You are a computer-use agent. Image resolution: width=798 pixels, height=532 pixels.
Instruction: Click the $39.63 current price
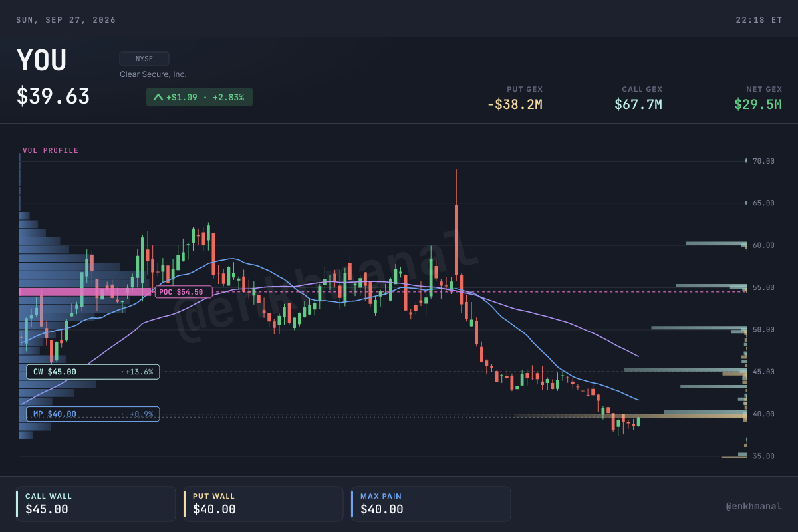tap(53, 96)
